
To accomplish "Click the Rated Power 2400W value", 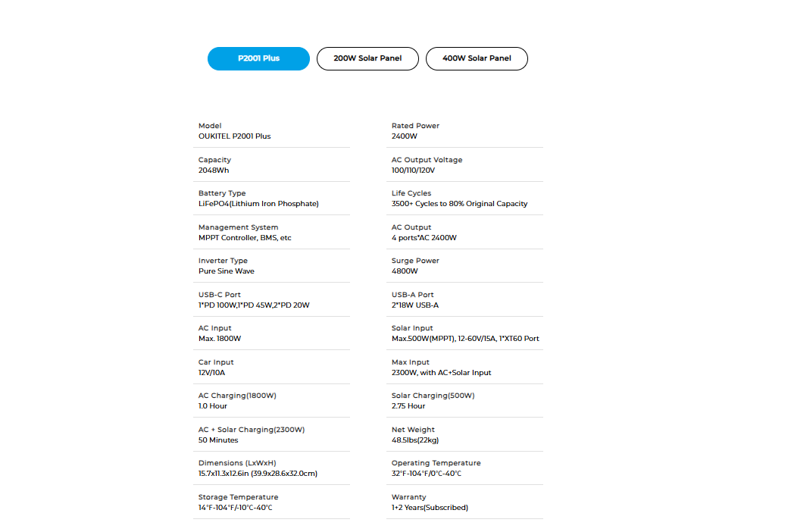I will click(x=405, y=136).
